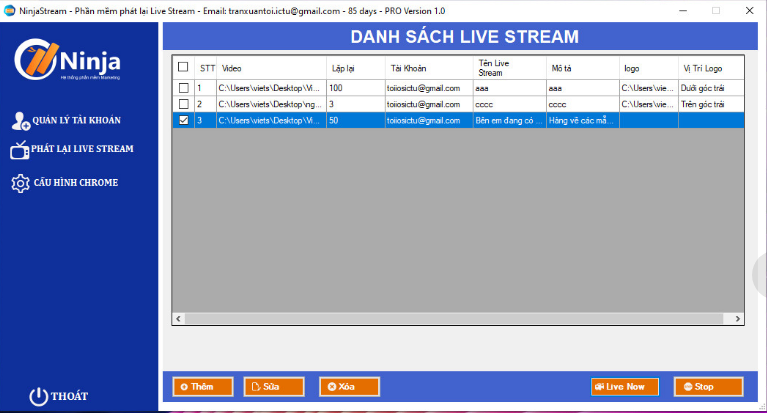The image size is (767, 413).
Task: Click the repeat value 3 cell in row 2
Action: pyautogui.click(x=356, y=104)
